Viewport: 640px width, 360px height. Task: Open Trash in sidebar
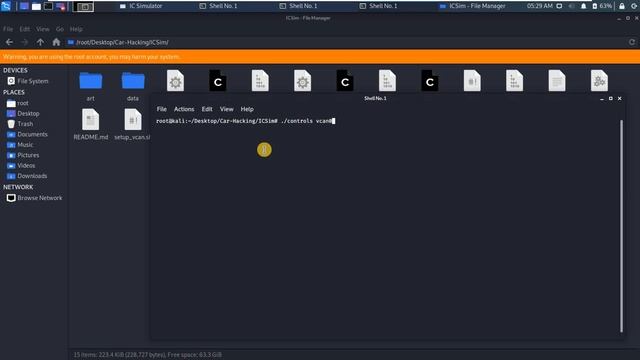click(x=20, y=124)
